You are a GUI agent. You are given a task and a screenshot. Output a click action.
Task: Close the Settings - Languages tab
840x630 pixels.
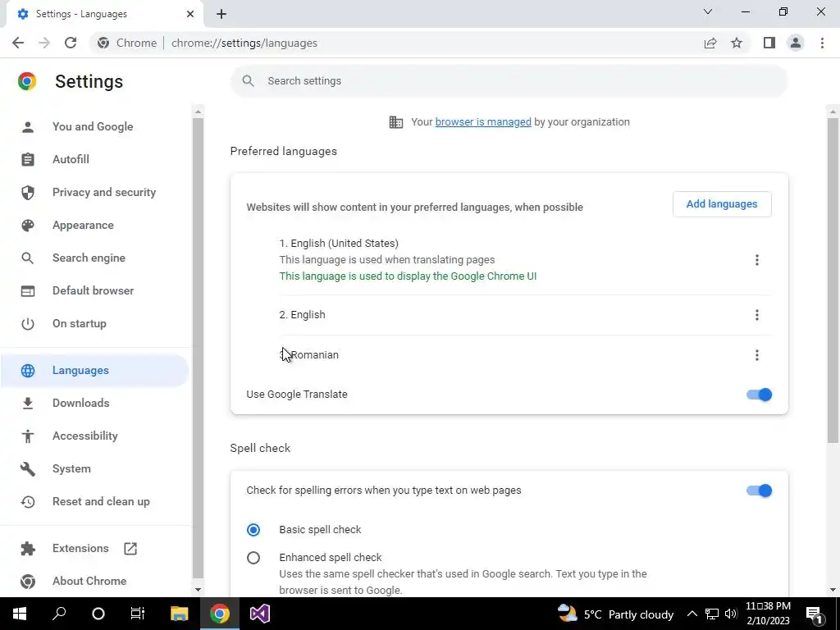pyautogui.click(x=190, y=14)
